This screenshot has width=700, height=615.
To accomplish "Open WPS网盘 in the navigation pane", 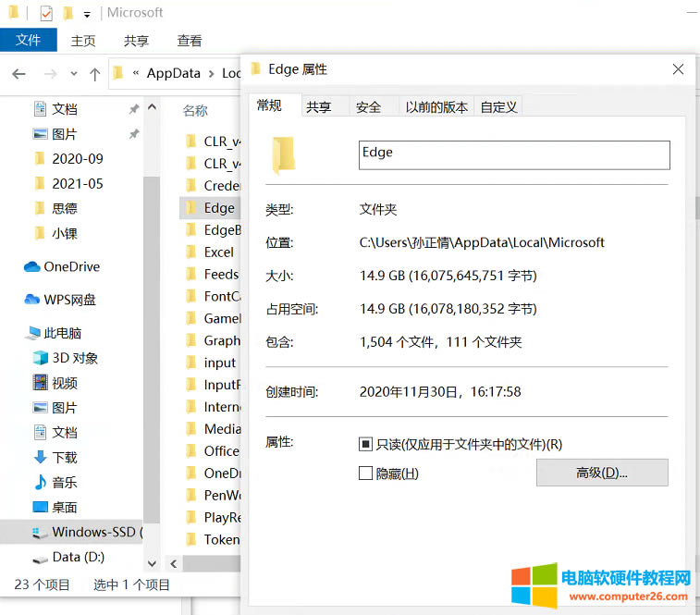I will pos(69,300).
